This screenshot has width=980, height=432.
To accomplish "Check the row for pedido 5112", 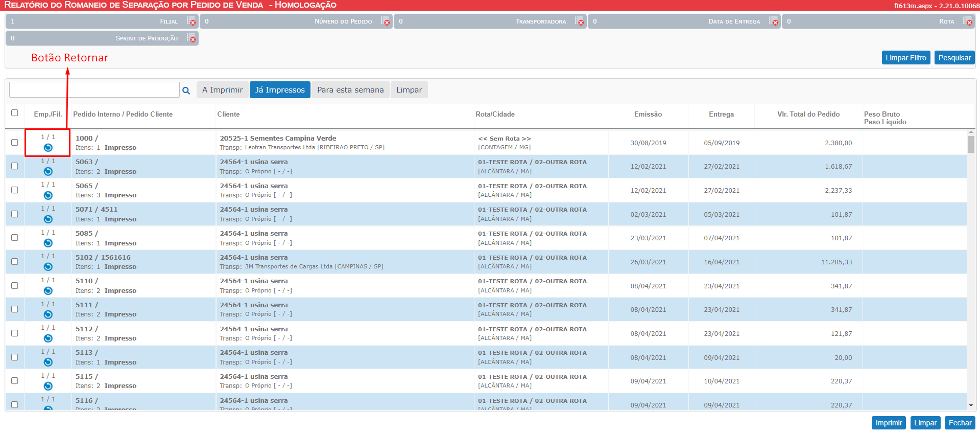I will click(14, 333).
